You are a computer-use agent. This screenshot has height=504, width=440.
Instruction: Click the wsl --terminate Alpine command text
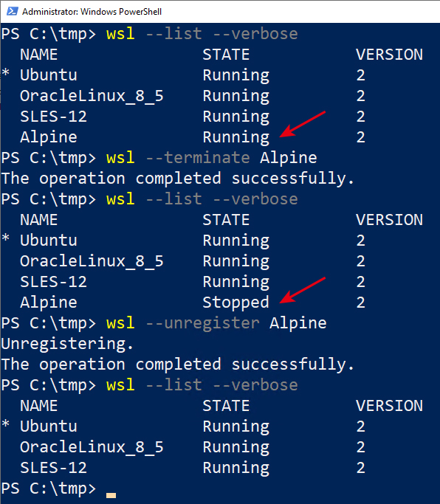tap(212, 158)
